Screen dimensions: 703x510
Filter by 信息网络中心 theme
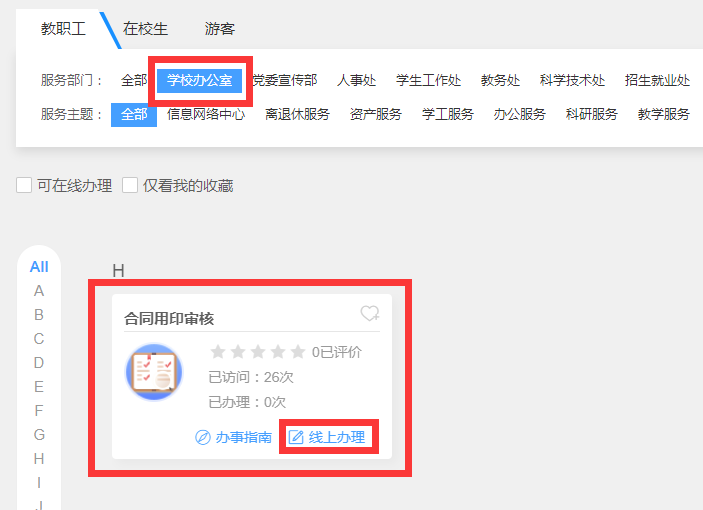206,114
